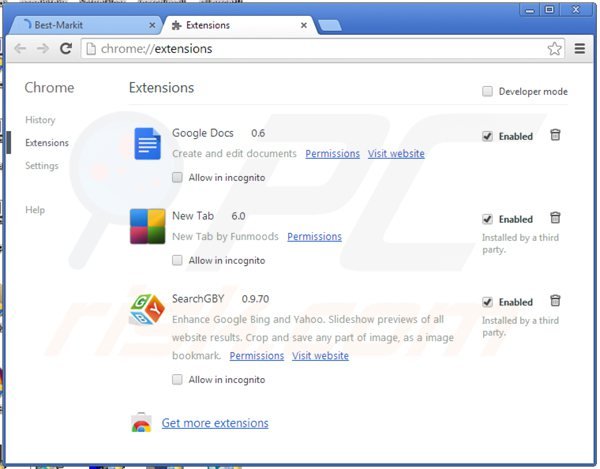Click the SearchGBY extension icon
The height and width of the screenshot is (469, 600).
click(147, 309)
